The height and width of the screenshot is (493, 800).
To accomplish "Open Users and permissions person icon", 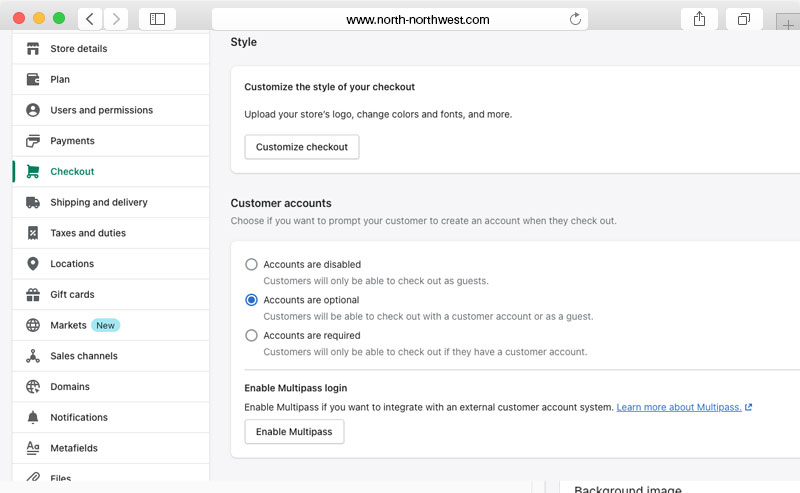I will [33, 110].
